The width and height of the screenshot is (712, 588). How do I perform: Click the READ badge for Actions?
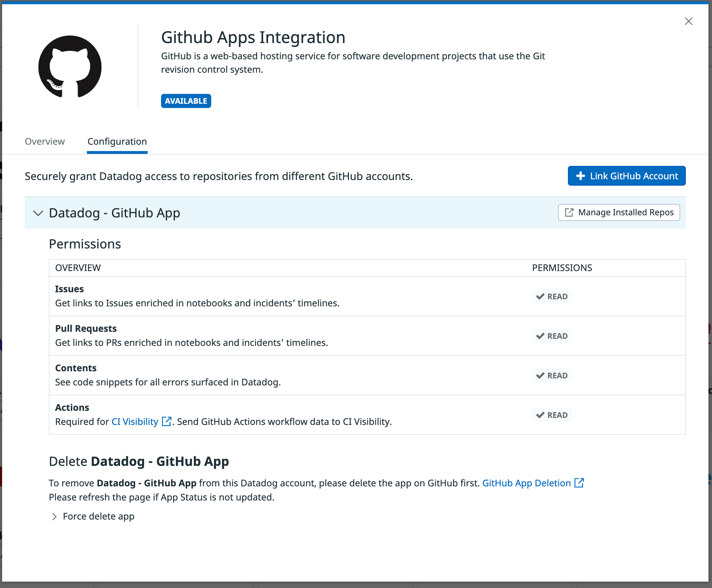(552, 415)
